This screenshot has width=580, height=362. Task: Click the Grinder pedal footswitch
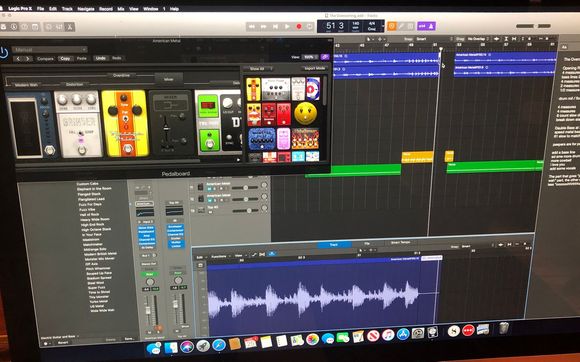(82, 150)
